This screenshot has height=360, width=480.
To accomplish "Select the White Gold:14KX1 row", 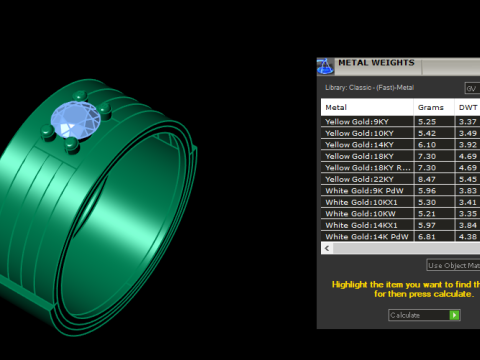I will (400, 225).
